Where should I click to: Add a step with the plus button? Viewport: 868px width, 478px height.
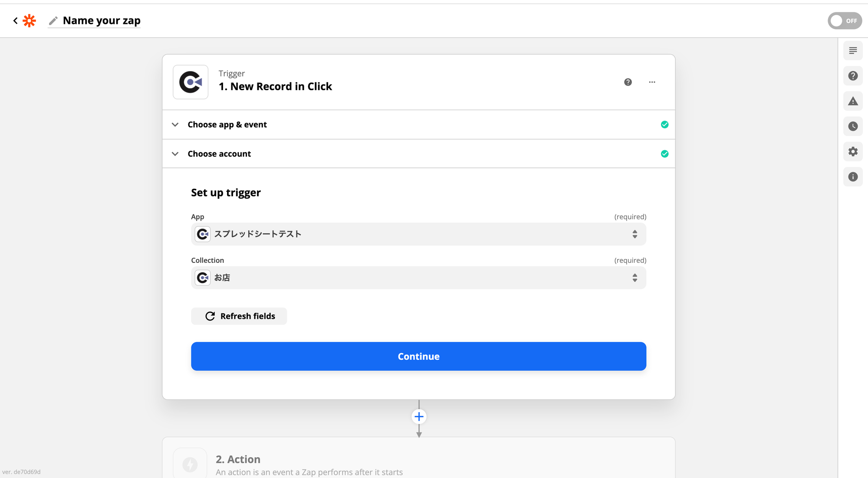(x=419, y=417)
